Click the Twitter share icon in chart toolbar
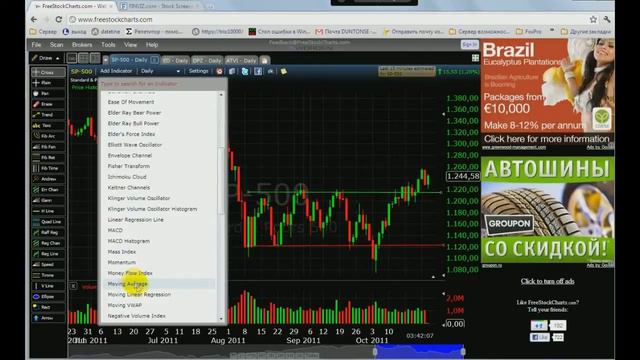 click(x=245, y=71)
